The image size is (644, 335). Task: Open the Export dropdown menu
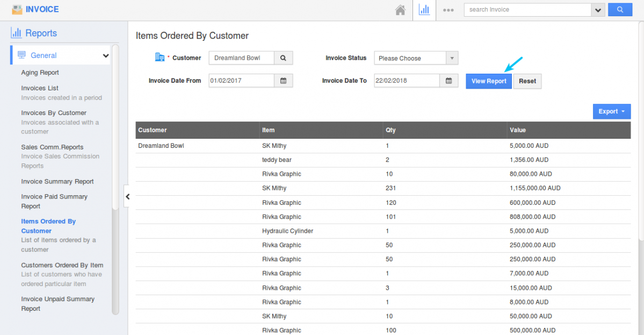pyautogui.click(x=611, y=111)
